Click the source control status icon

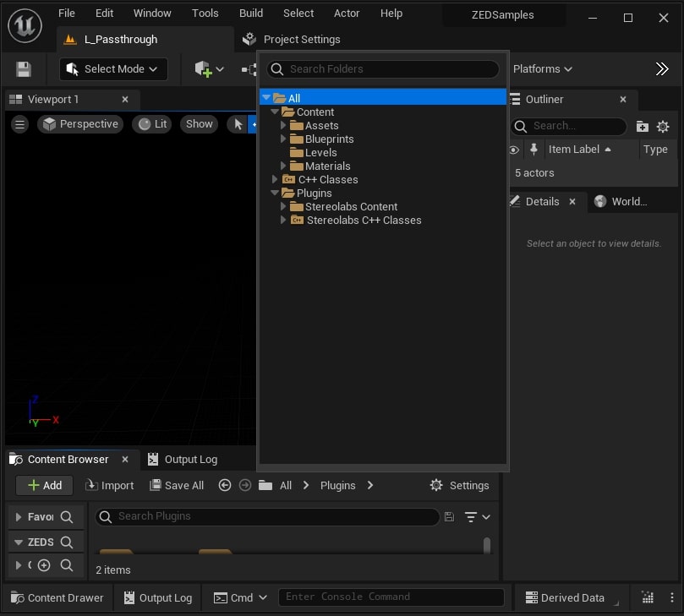coord(648,597)
